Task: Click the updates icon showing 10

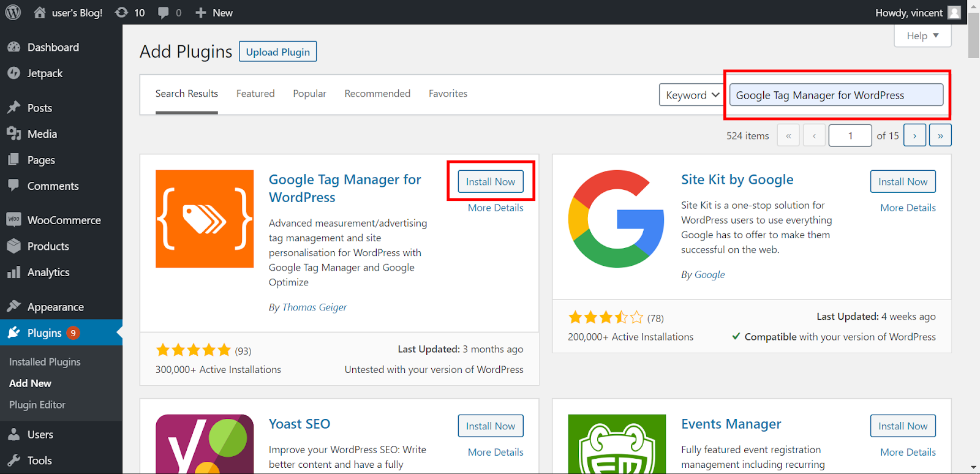Action: tap(122, 12)
